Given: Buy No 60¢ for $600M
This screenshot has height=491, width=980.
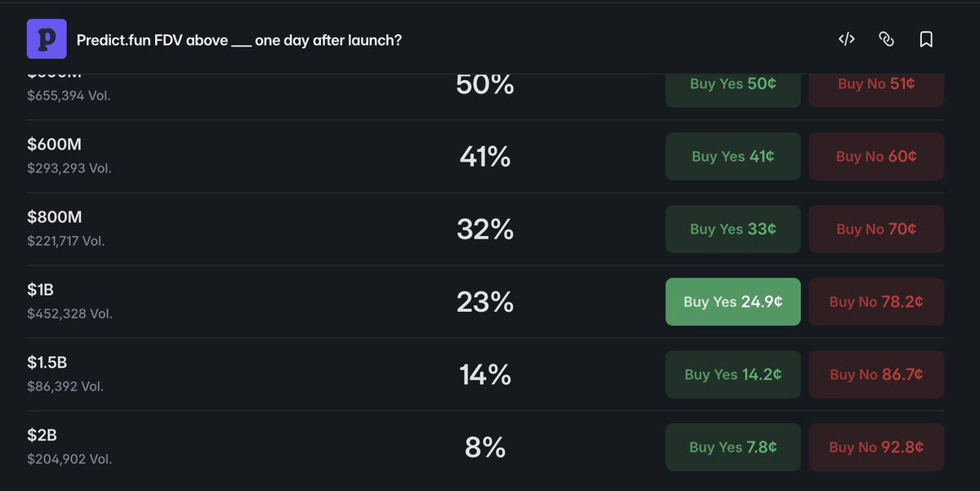Looking at the screenshot, I should tap(876, 156).
